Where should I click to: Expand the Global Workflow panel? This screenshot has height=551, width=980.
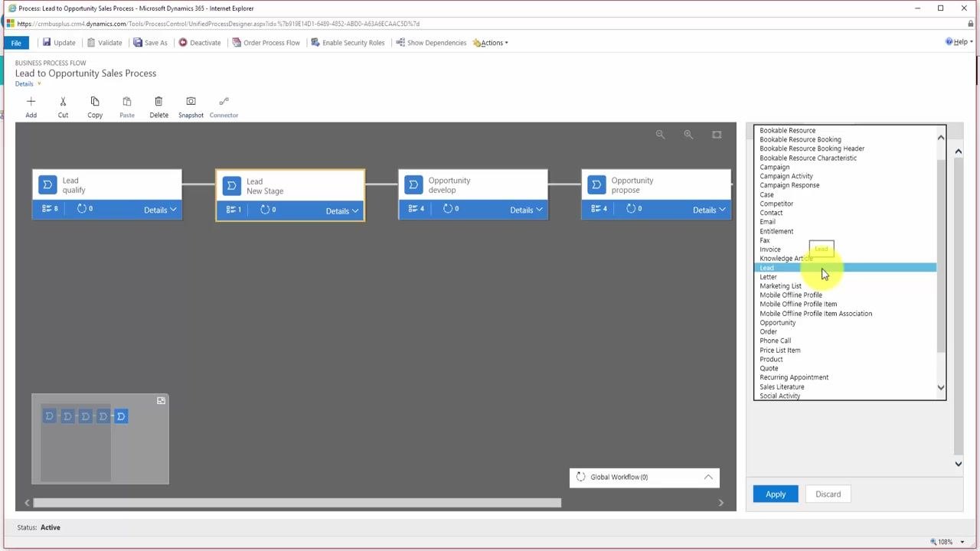coord(708,477)
